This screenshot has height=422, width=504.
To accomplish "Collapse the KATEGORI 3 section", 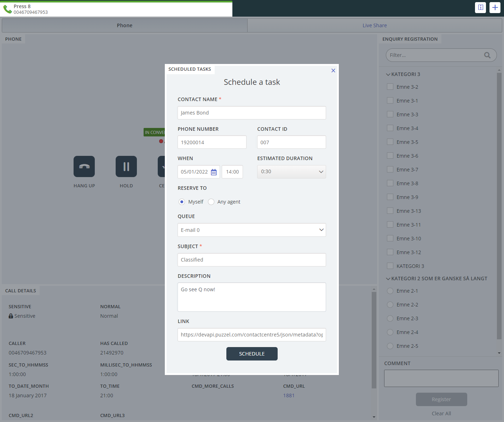I will point(388,75).
